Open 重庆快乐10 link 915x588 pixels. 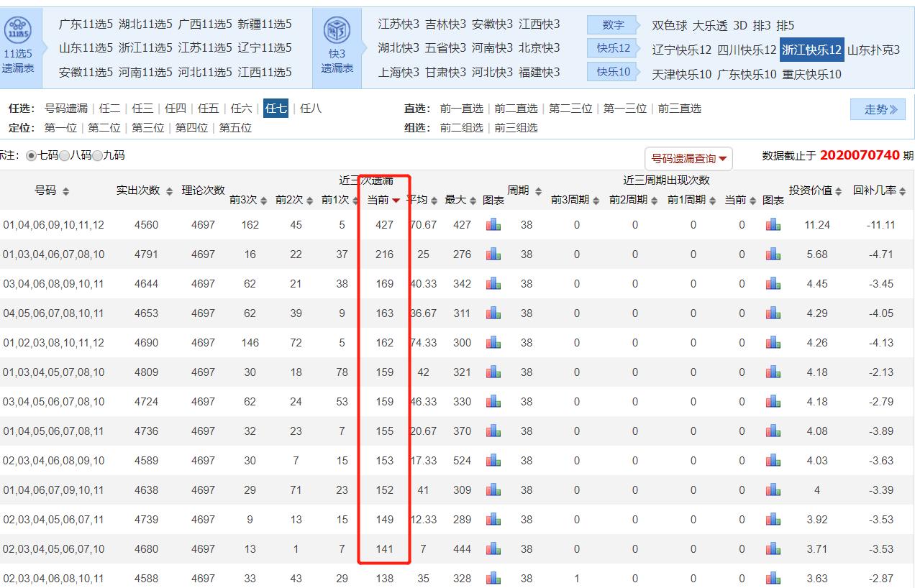(x=811, y=75)
